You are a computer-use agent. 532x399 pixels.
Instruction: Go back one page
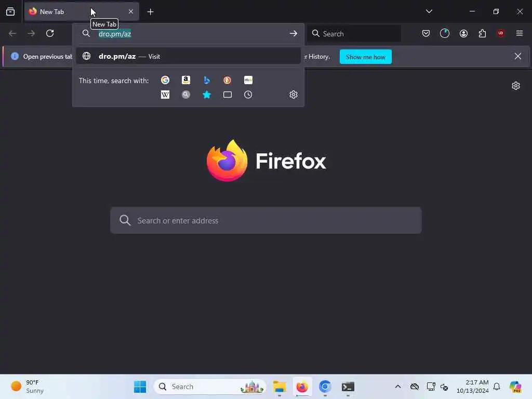coord(12,33)
